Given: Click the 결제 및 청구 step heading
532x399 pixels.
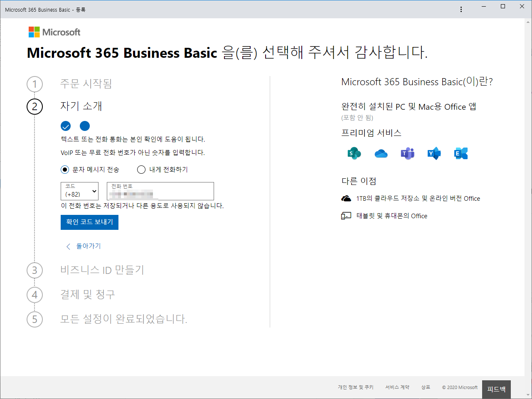Looking at the screenshot, I should point(88,294).
